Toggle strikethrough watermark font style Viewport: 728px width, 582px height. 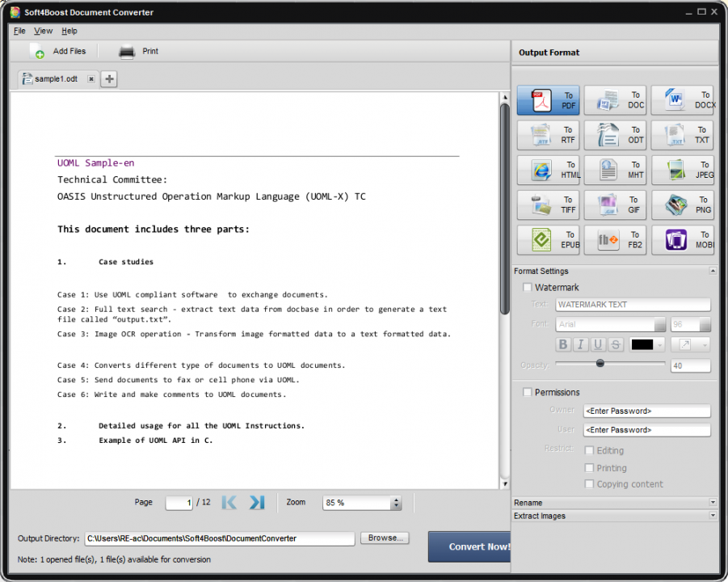tap(616, 344)
